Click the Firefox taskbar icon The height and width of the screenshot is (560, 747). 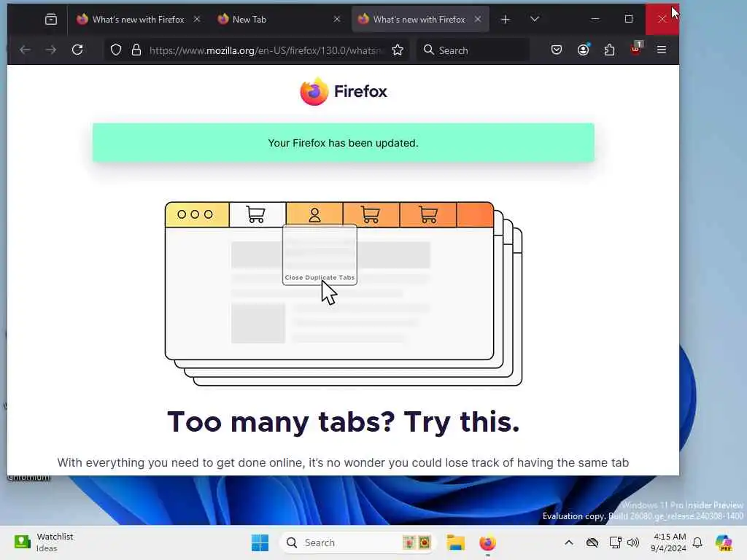[487, 542]
